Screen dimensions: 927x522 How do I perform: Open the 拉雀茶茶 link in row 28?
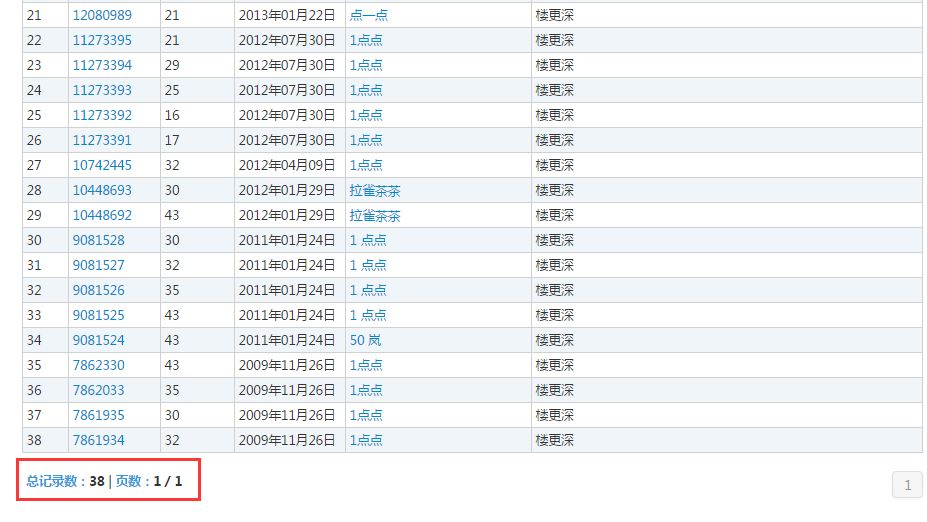pos(375,190)
